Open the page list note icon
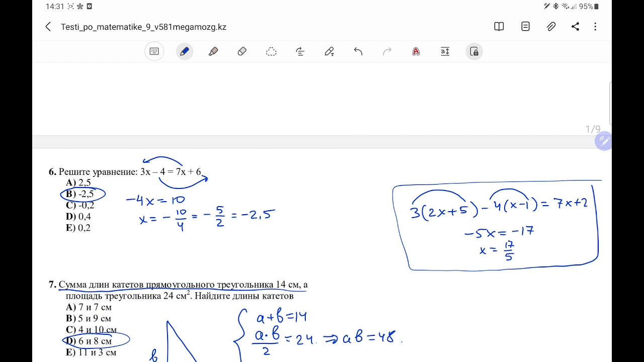This screenshot has height=362, width=644. (x=525, y=27)
